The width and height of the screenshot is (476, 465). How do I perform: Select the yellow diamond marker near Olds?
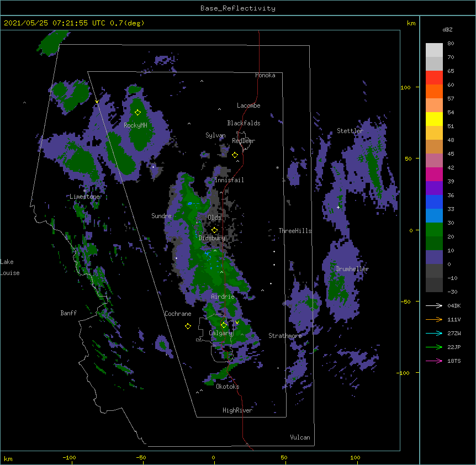point(214,230)
